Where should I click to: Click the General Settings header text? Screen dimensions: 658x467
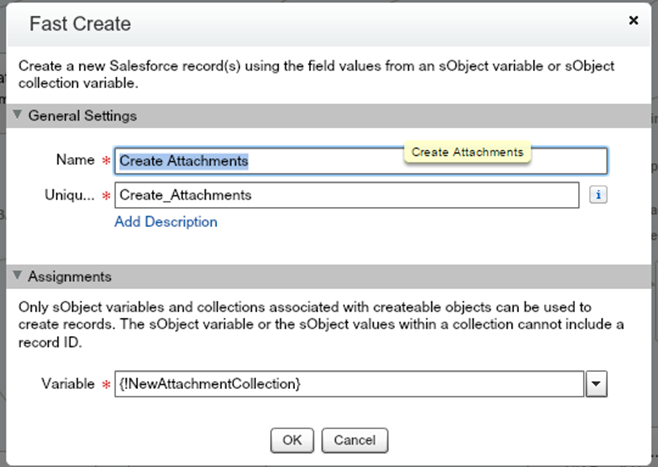pyautogui.click(x=82, y=116)
